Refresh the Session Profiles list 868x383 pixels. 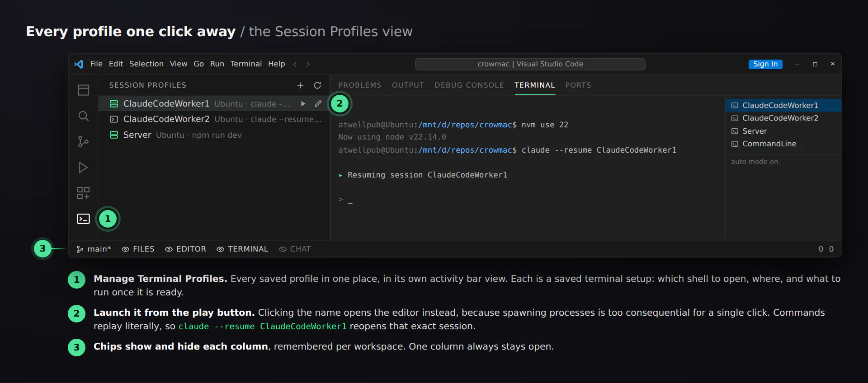pos(317,85)
